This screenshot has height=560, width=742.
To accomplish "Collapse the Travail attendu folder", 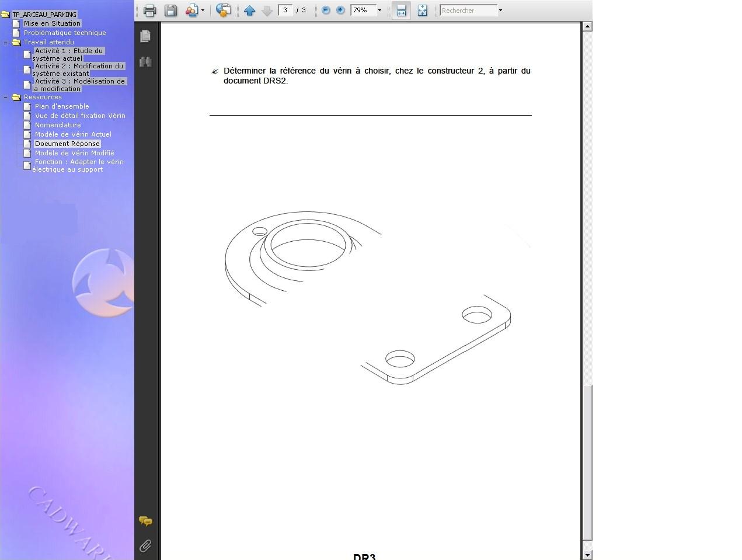I will coord(6,43).
